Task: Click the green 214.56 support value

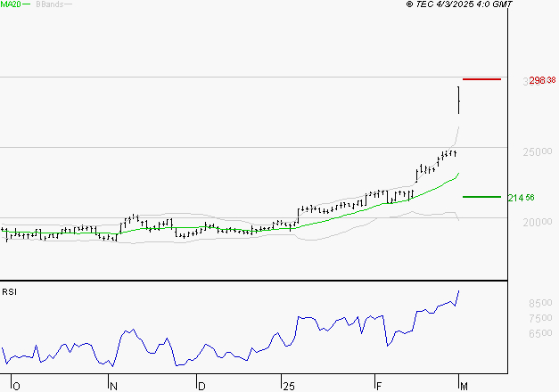Action: (522, 198)
